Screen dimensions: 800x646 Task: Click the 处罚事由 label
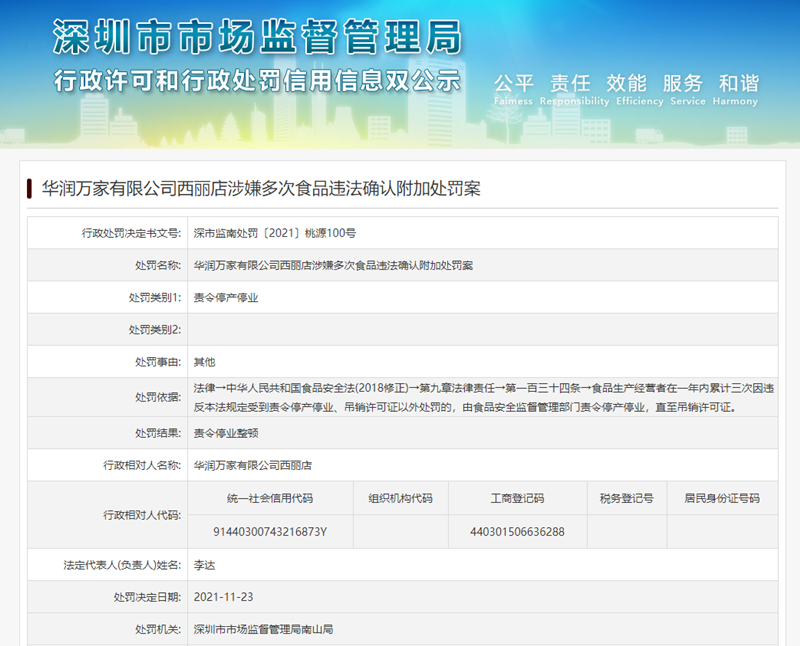[x=158, y=362]
